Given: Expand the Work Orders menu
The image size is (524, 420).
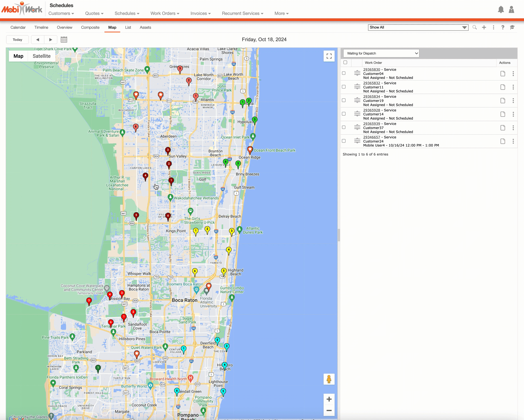Looking at the screenshot, I should (x=165, y=13).
